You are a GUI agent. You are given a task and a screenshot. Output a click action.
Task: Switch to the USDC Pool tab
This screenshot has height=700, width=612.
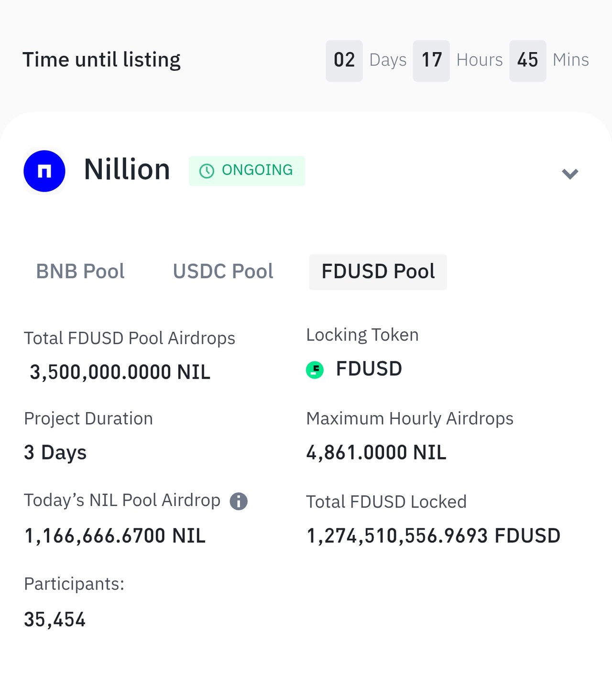(223, 272)
